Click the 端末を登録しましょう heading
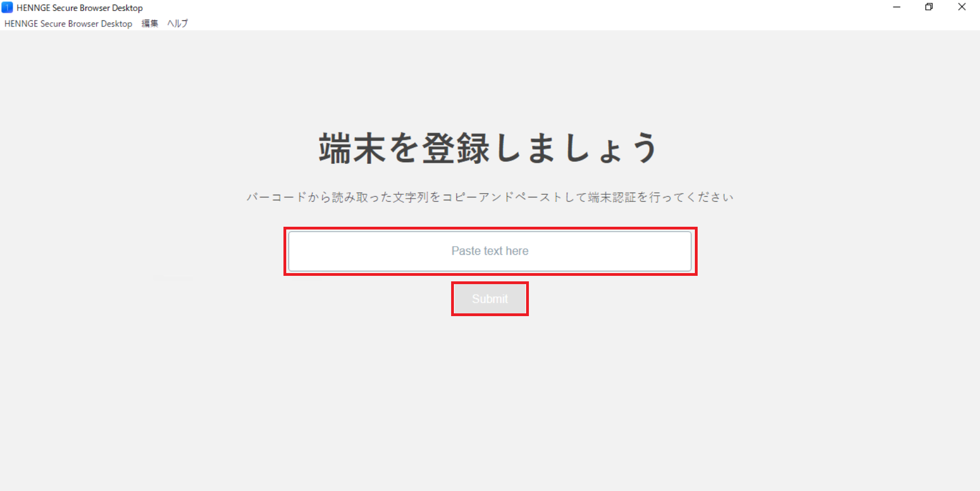Image resolution: width=980 pixels, height=491 pixels. tap(489, 148)
